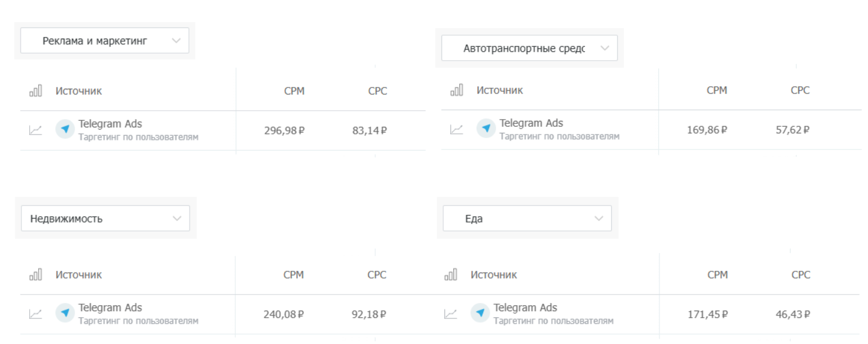Open Telegram Ads link in Автотранспортные row

point(531,123)
